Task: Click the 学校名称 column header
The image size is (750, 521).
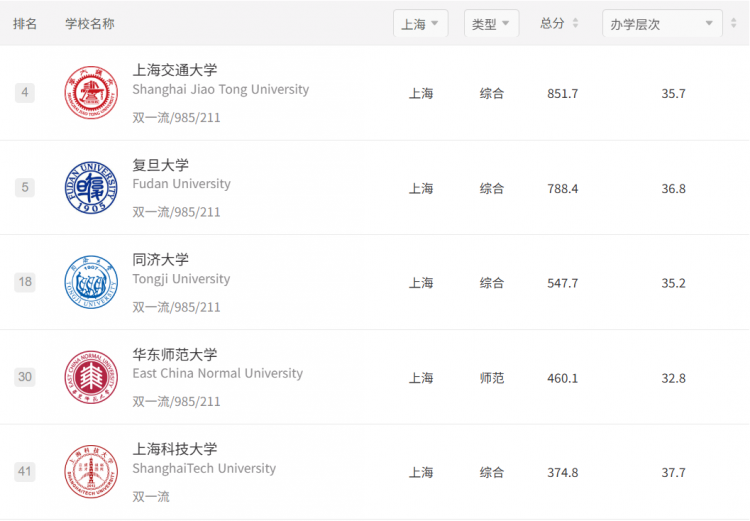Action: 90,23
